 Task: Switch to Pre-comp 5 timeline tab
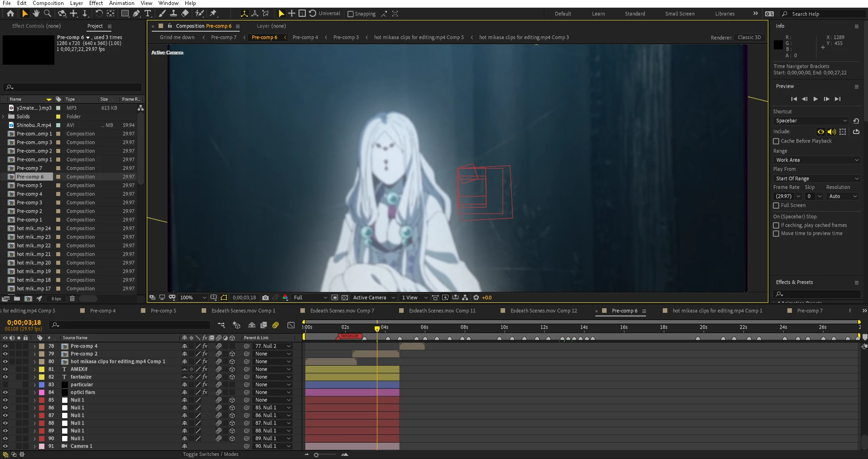163,311
